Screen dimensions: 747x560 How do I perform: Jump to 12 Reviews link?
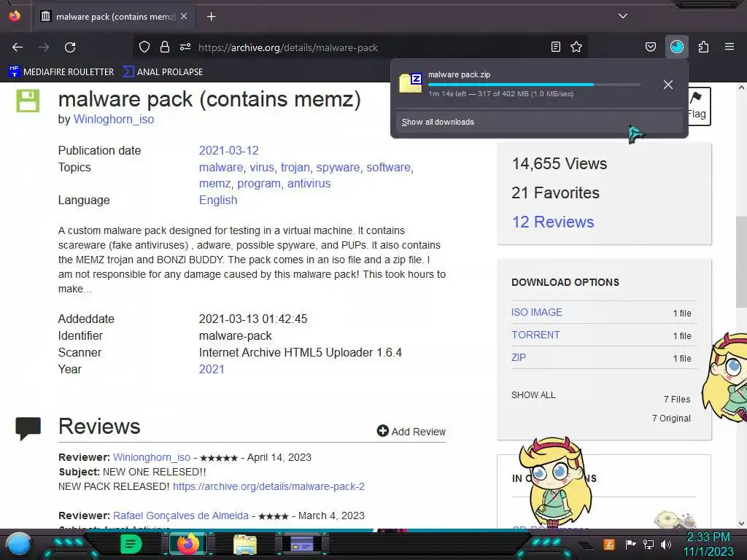point(553,222)
